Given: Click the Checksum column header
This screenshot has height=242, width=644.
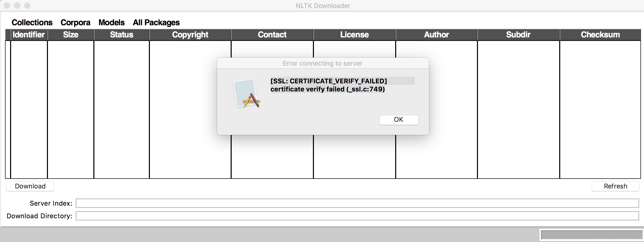Looking at the screenshot, I should [x=600, y=35].
